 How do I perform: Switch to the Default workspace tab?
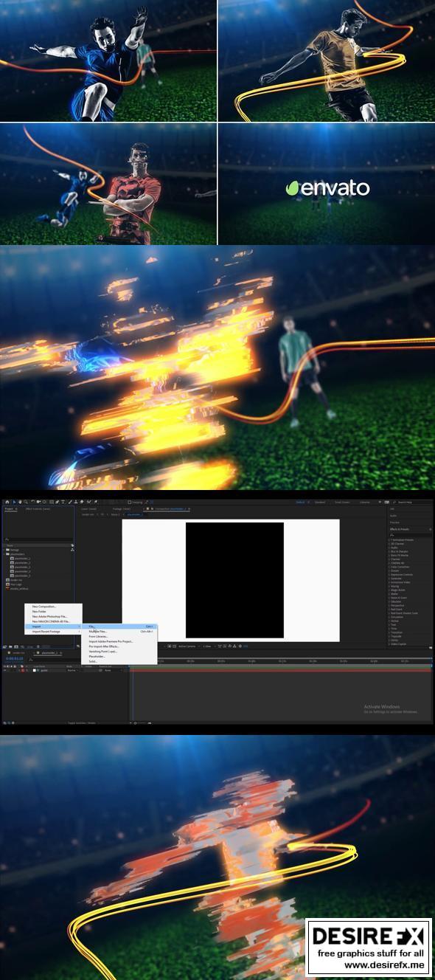[x=300, y=502]
